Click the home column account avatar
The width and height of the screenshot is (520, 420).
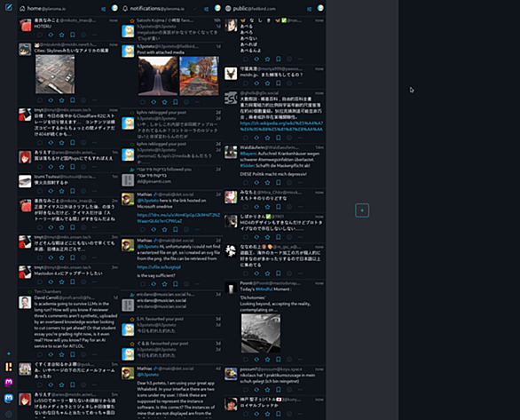114,8
